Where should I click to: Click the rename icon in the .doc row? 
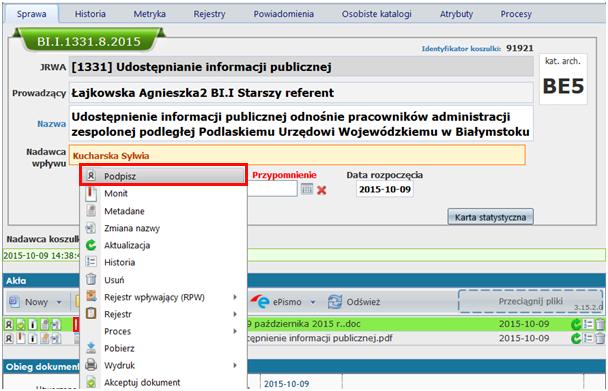click(x=56, y=324)
